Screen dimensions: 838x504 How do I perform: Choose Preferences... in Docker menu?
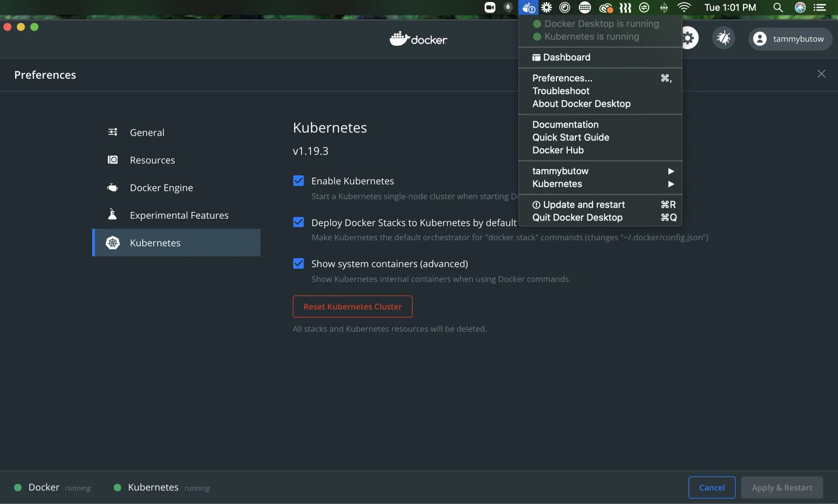pos(600,78)
